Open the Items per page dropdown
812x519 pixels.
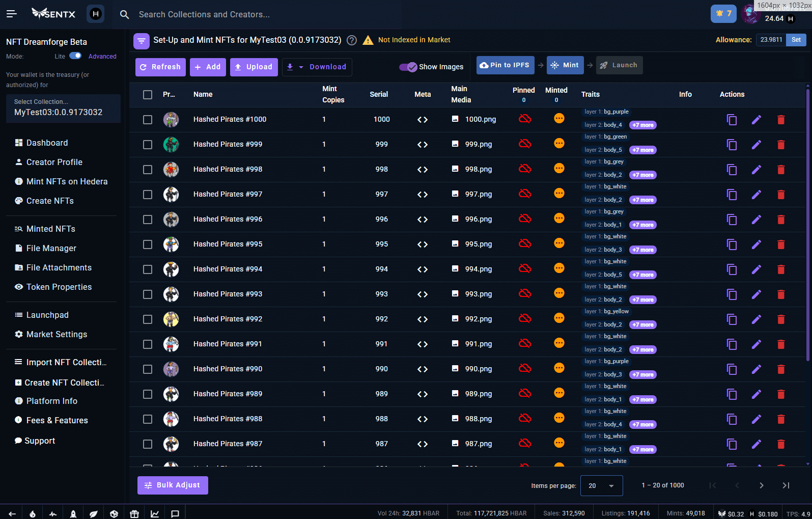[x=601, y=486]
